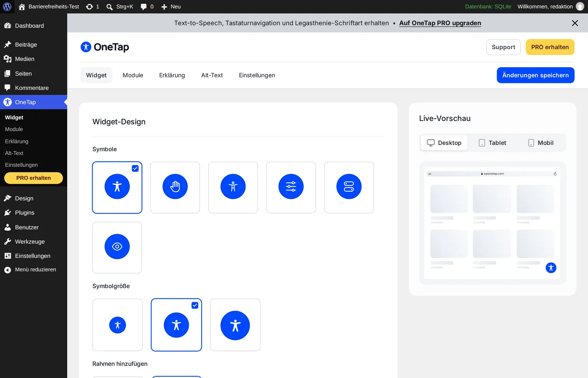588x378 pixels.
Task: Click the mobile device icon in preview tabs
Action: [531, 143]
